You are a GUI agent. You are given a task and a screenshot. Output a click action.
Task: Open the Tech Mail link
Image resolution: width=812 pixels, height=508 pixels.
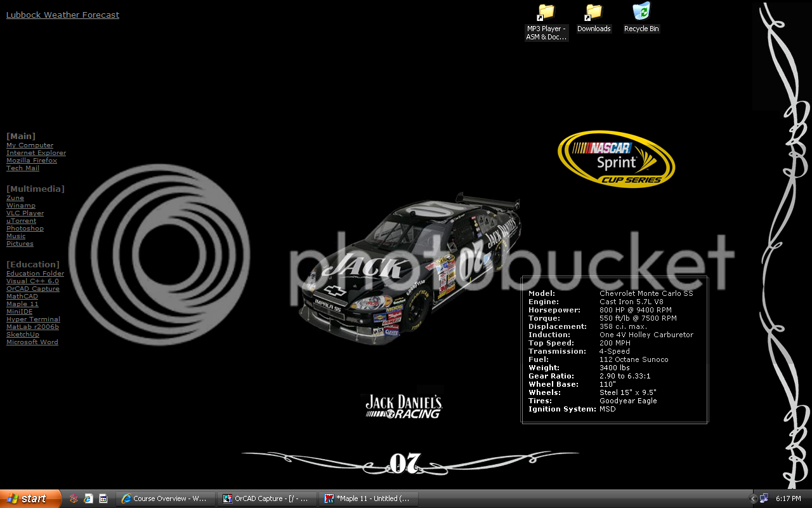(23, 168)
